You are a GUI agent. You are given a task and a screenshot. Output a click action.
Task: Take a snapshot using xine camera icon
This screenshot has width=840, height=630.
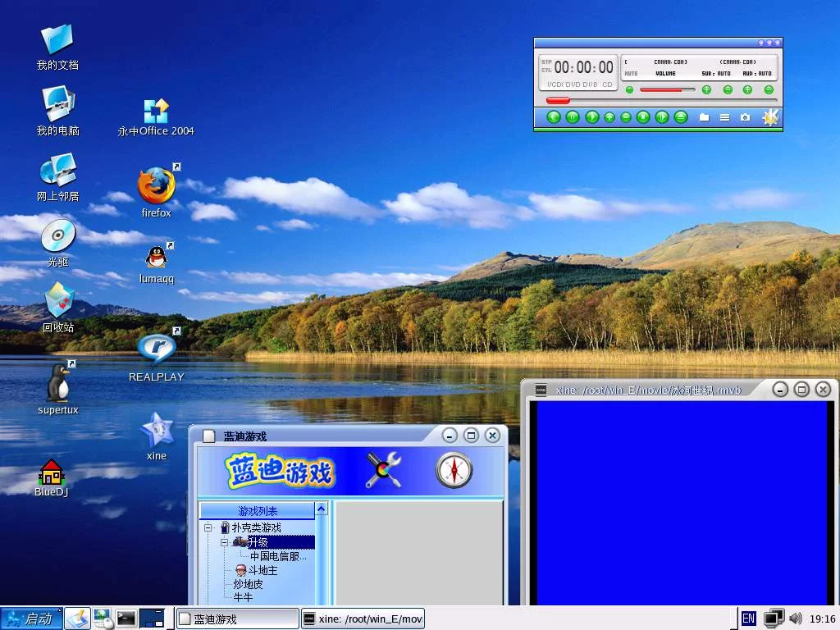745,117
